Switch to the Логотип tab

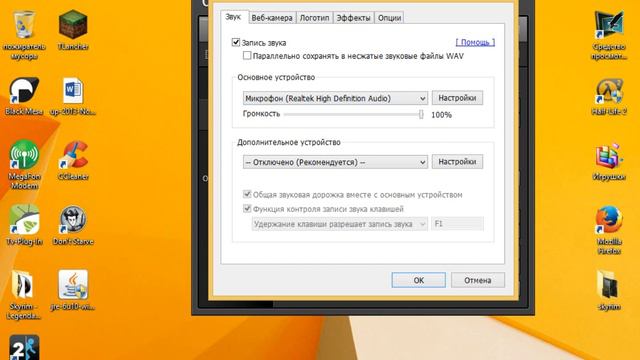click(x=314, y=18)
